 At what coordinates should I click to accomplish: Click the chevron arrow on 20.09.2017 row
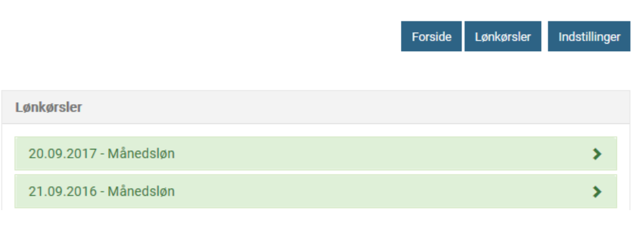pyautogui.click(x=597, y=154)
